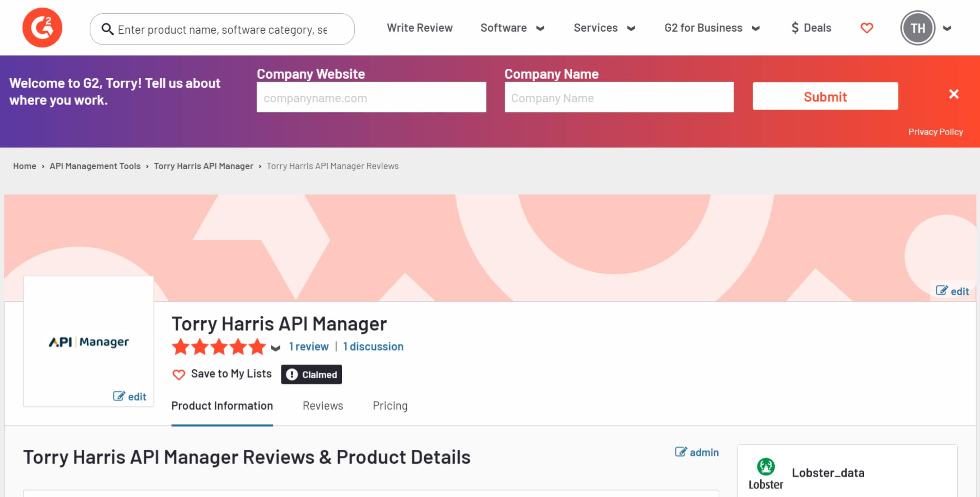Click the product search box
Viewport: 980px width, 497px height.
pos(222,29)
